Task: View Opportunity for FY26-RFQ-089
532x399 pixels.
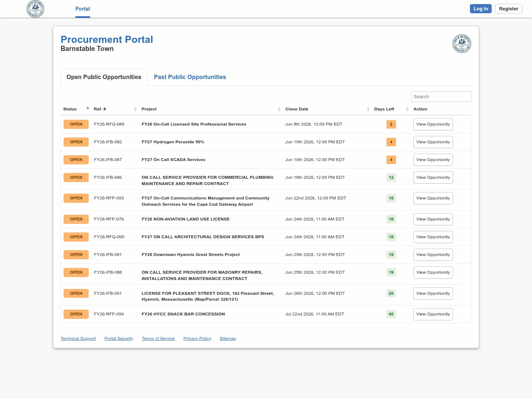Action: click(x=433, y=124)
